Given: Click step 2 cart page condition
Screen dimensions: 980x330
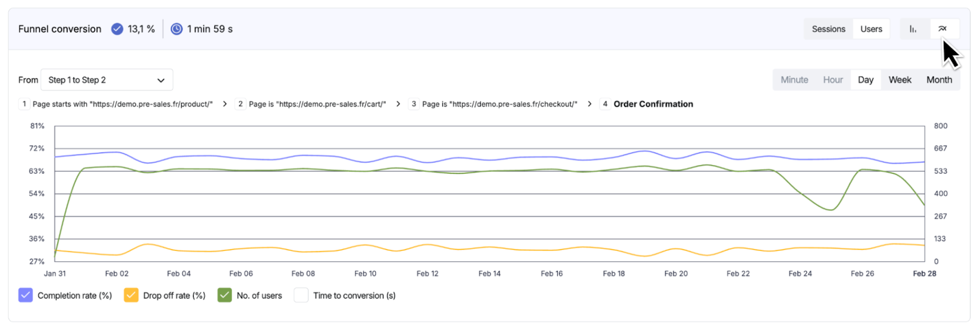Looking at the screenshot, I should coord(317,104).
